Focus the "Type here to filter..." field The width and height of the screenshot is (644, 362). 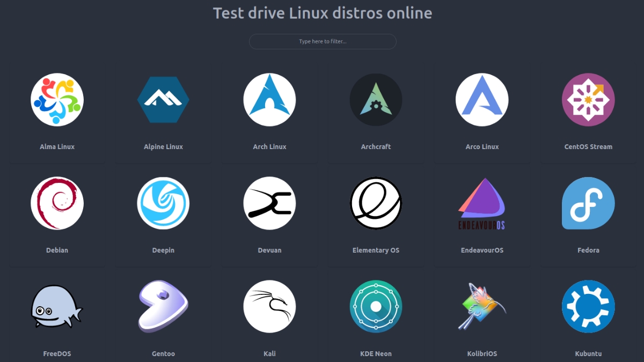click(x=323, y=41)
